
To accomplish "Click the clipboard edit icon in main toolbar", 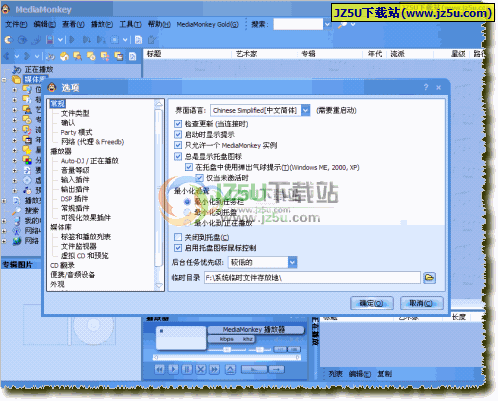I will (152, 40).
